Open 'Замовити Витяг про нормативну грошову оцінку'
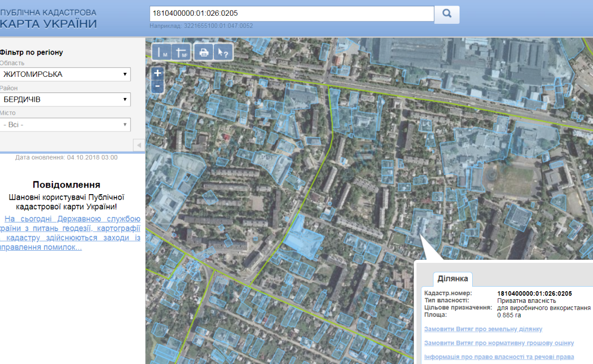Viewport: 593px width, 364px height. [x=498, y=343]
